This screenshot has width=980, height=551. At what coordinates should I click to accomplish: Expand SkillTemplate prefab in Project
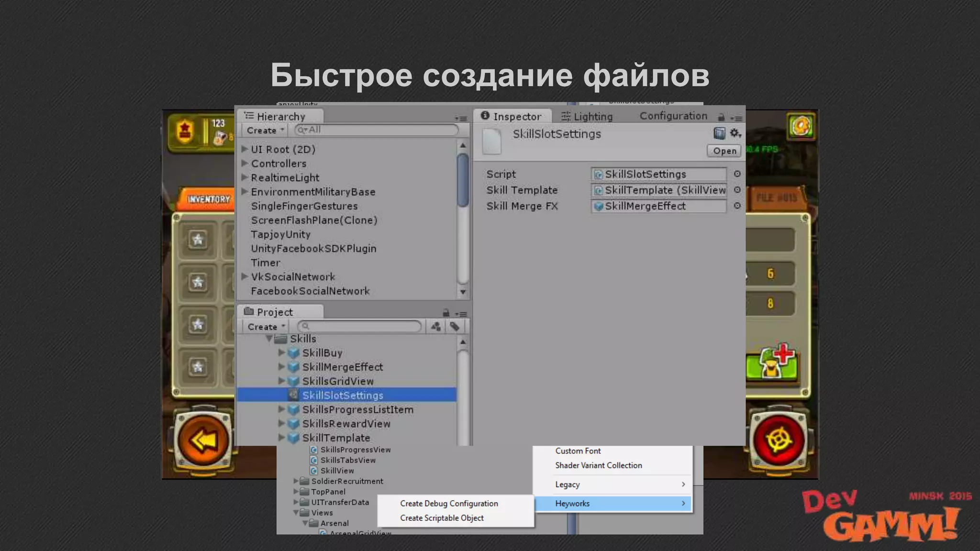(x=281, y=438)
